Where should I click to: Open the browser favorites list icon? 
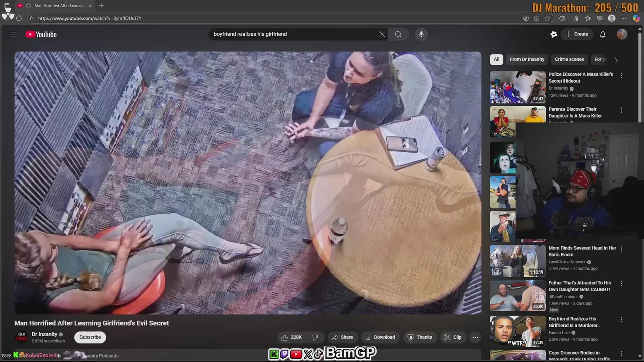588,18
